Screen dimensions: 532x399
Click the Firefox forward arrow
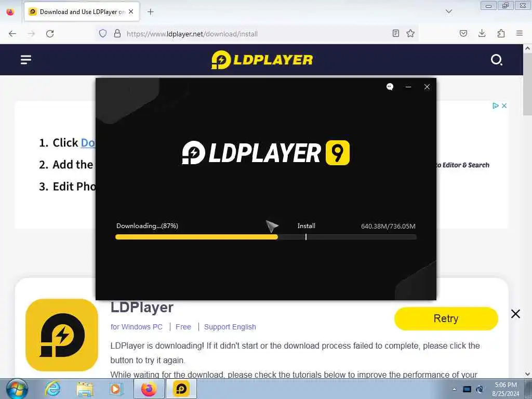(x=31, y=34)
